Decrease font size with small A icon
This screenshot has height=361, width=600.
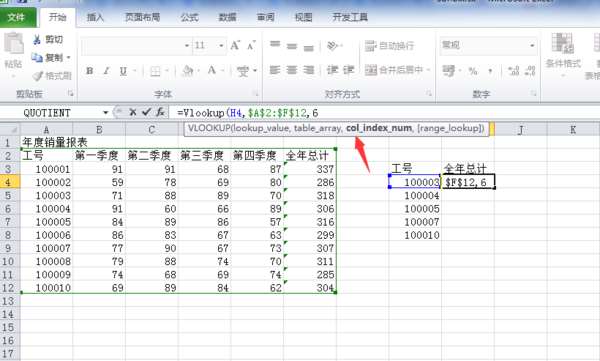pyautogui.click(x=251, y=46)
